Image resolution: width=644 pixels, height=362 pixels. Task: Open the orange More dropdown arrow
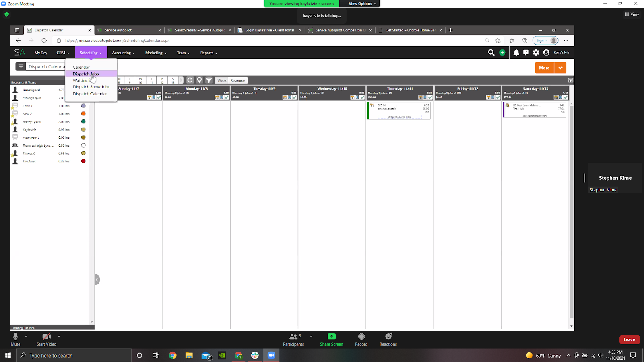[560, 68]
